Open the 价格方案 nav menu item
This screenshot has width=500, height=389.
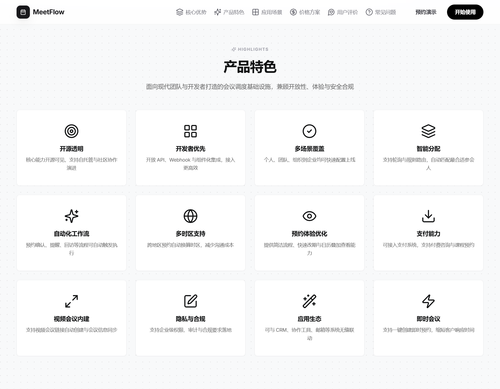coord(305,12)
